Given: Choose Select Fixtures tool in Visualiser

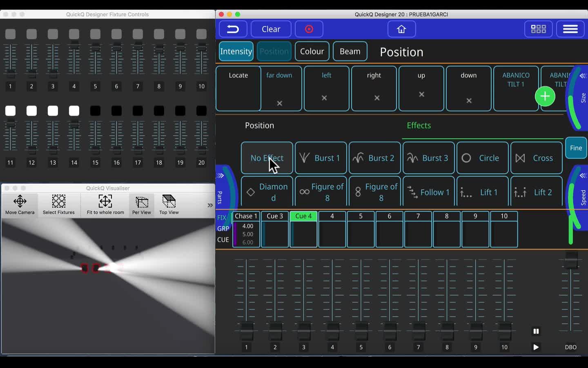Looking at the screenshot, I should (x=59, y=204).
